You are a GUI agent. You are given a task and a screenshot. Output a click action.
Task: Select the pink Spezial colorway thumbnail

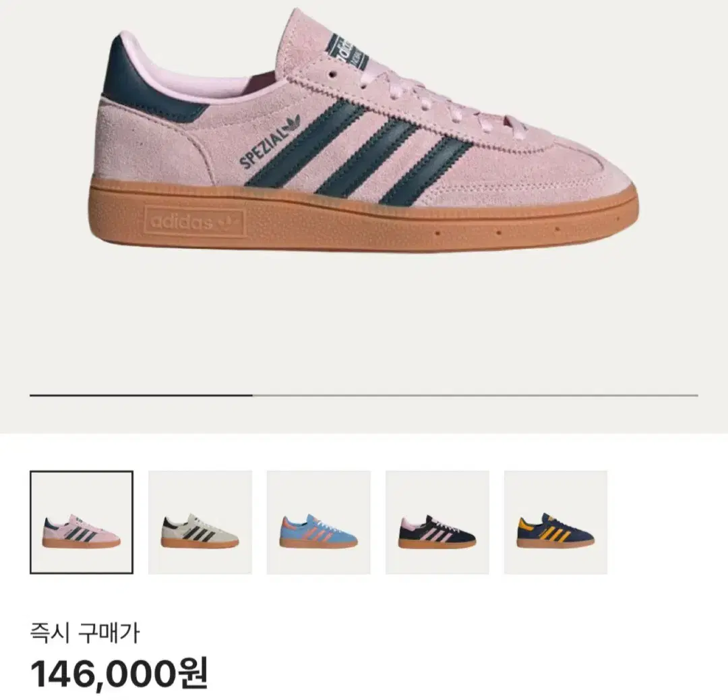tap(82, 522)
